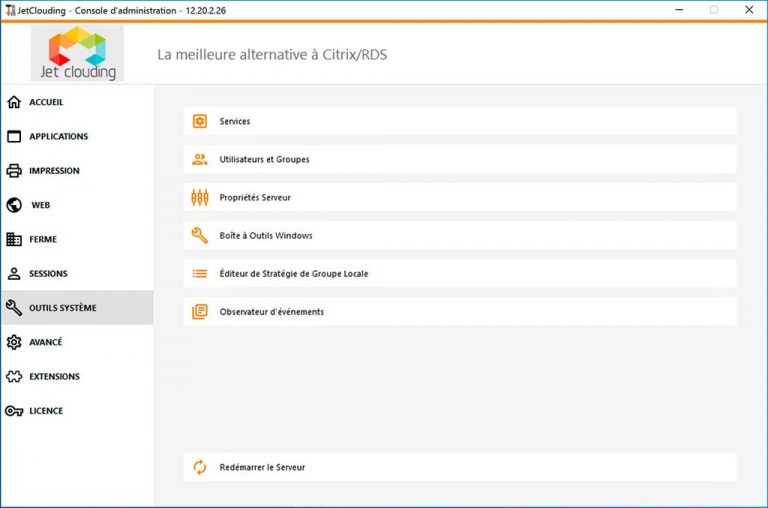Click the Propriétés Serveur sliders icon
Image resolution: width=768 pixels, height=508 pixels.
[200, 197]
